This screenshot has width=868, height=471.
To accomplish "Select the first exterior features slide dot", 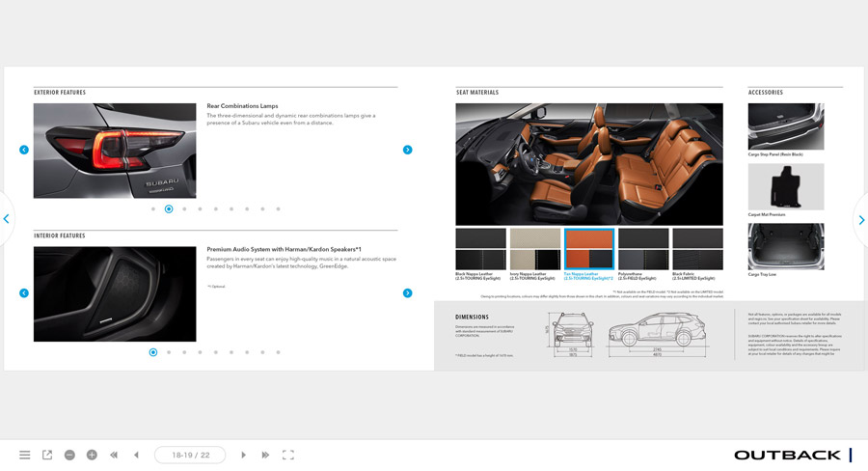I will (153, 208).
